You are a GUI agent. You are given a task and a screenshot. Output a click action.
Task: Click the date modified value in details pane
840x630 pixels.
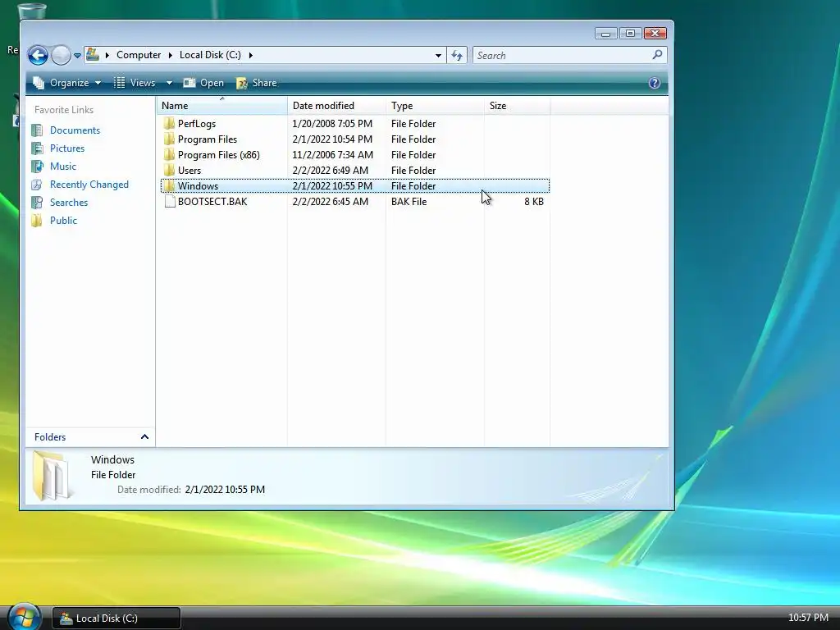pyautogui.click(x=225, y=490)
